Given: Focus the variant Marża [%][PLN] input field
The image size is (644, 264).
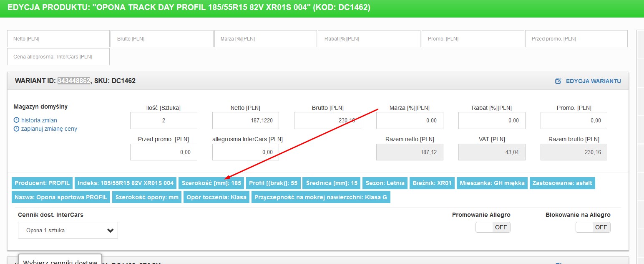Looking at the screenshot, I should pos(409,121).
